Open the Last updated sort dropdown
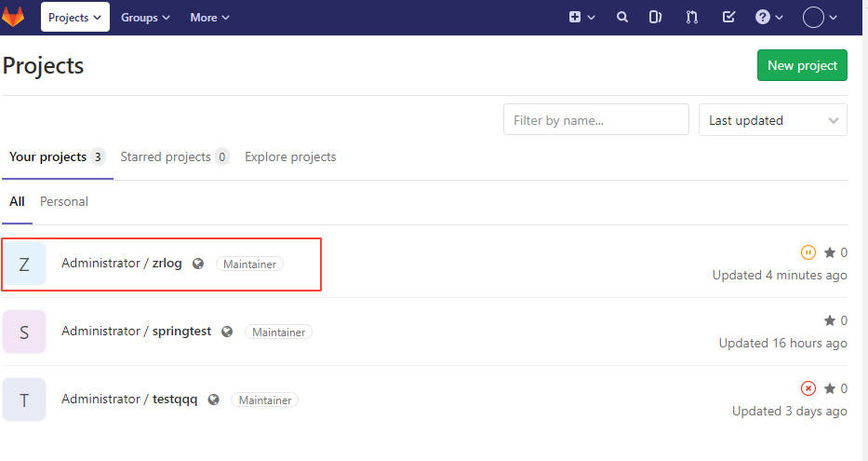This screenshot has height=461, width=868. point(773,120)
